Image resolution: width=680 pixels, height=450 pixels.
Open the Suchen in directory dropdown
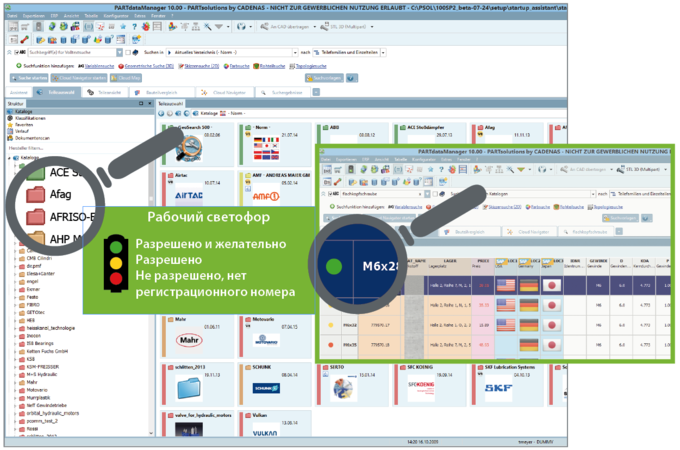295,52
